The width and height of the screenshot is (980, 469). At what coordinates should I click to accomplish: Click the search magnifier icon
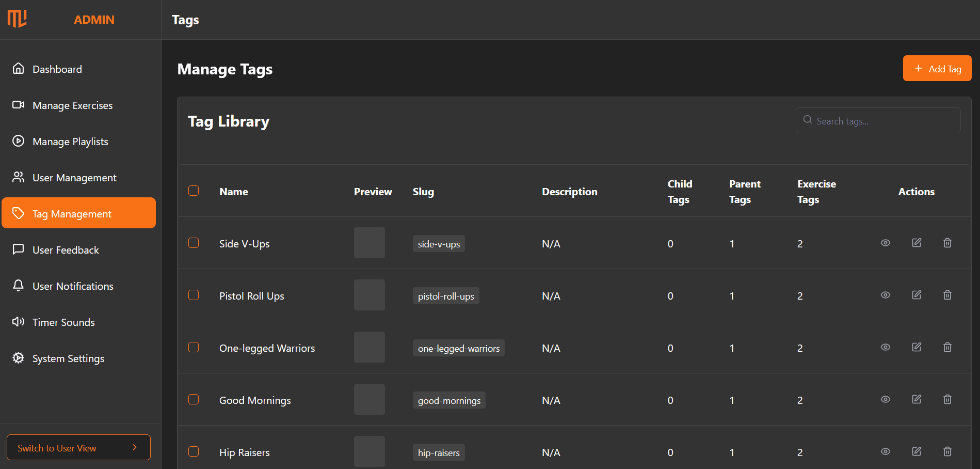point(808,120)
